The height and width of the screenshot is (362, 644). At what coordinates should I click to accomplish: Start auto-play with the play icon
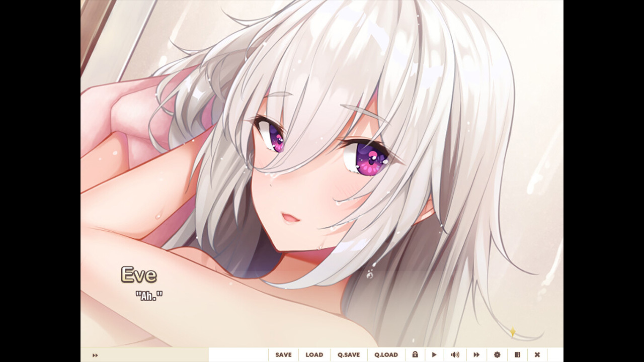click(434, 355)
